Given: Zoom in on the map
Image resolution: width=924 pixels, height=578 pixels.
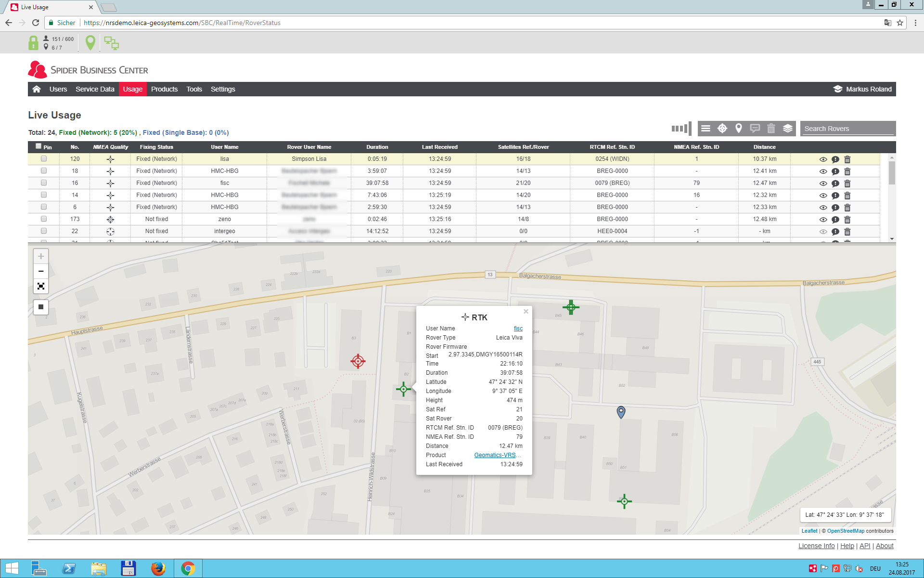Looking at the screenshot, I should click(x=41, y=256).
